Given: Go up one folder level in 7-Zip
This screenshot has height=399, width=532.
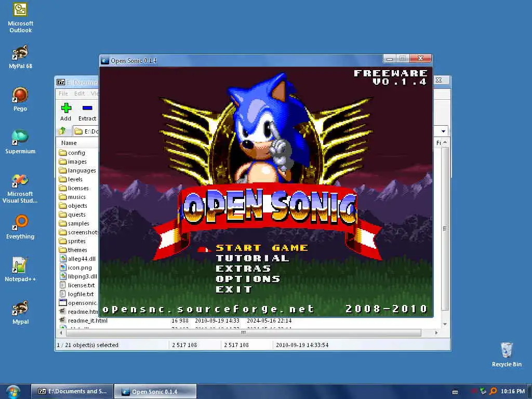Looking at the screenshot, I should click(62, 131).
